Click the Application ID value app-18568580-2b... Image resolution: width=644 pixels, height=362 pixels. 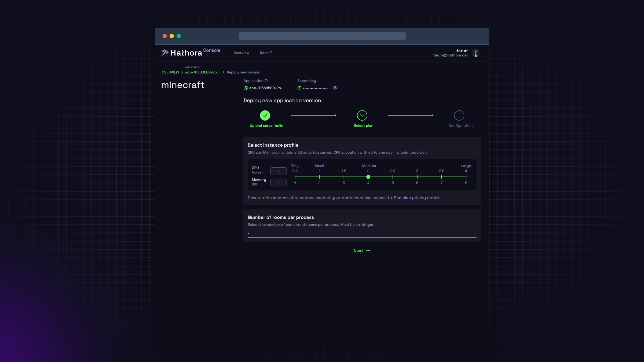pos(266,88)
